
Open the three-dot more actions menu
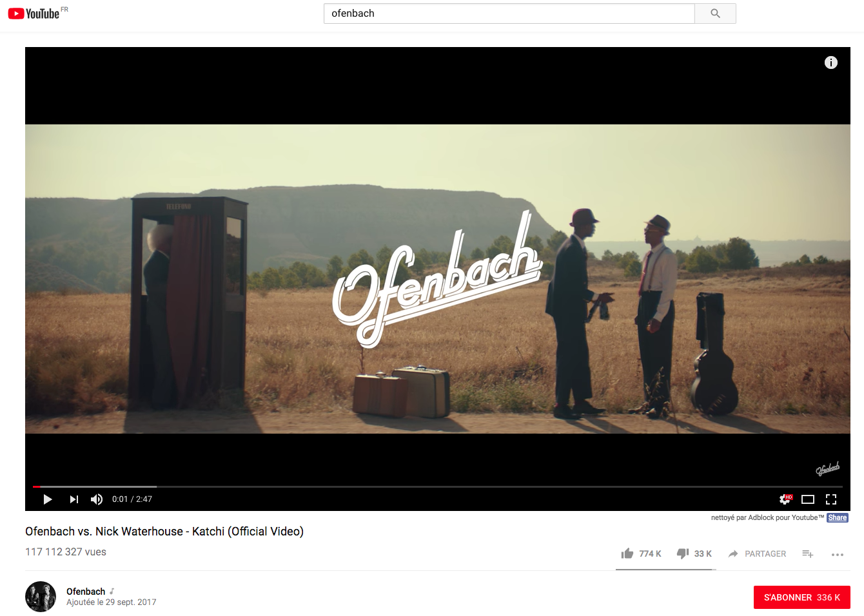coord(838,554)
